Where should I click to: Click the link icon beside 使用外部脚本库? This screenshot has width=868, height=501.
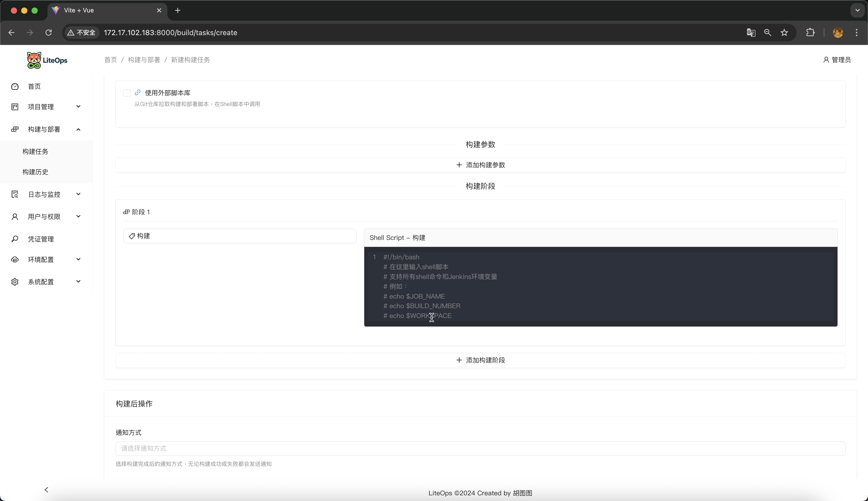coord(137,93)
